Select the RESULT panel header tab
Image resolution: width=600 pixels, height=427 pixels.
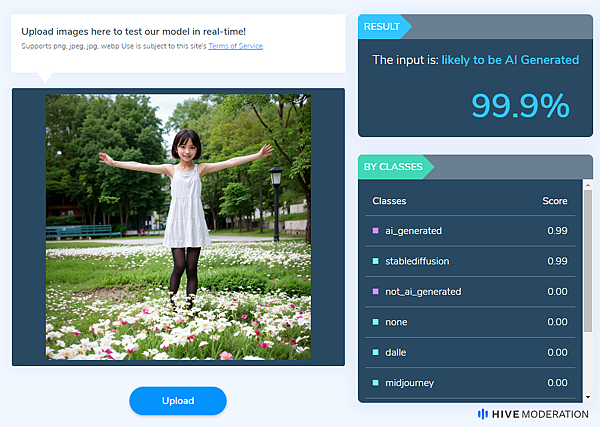pos(385,26)
